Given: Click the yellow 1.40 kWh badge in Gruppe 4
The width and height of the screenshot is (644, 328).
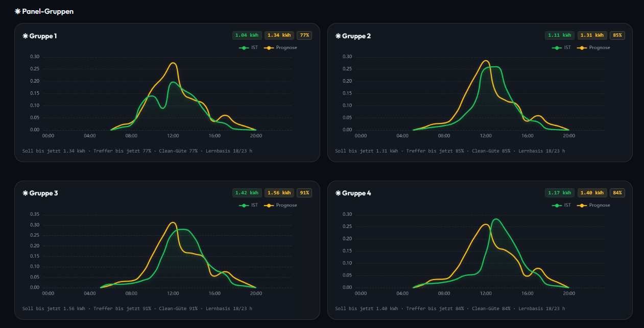Looking at the screenshot, I should [x=592, y=193].
